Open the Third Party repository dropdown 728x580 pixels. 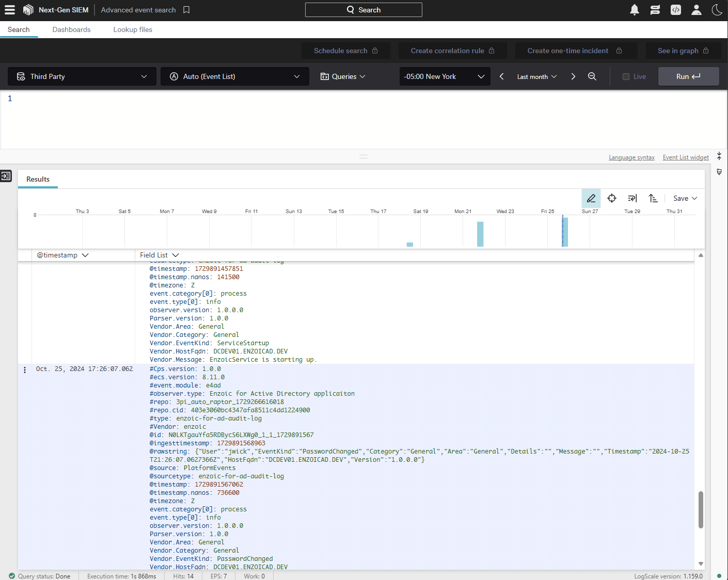82,76
